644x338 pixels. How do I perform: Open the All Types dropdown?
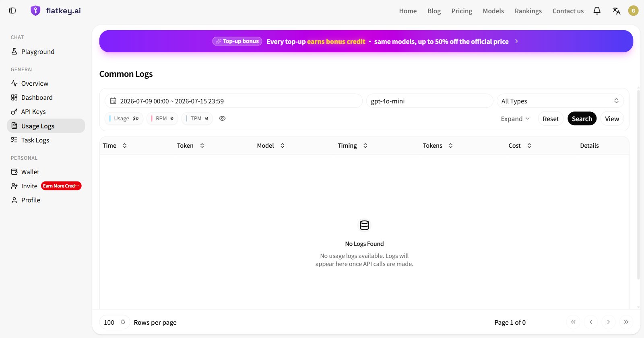[560, 101]
